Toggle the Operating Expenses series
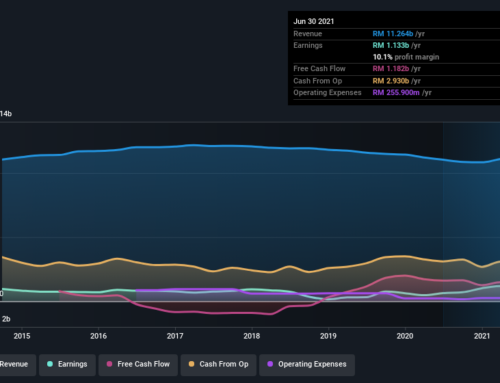Image resolution: width=500 pixels, height=383 pixels. tap(307, 365)
